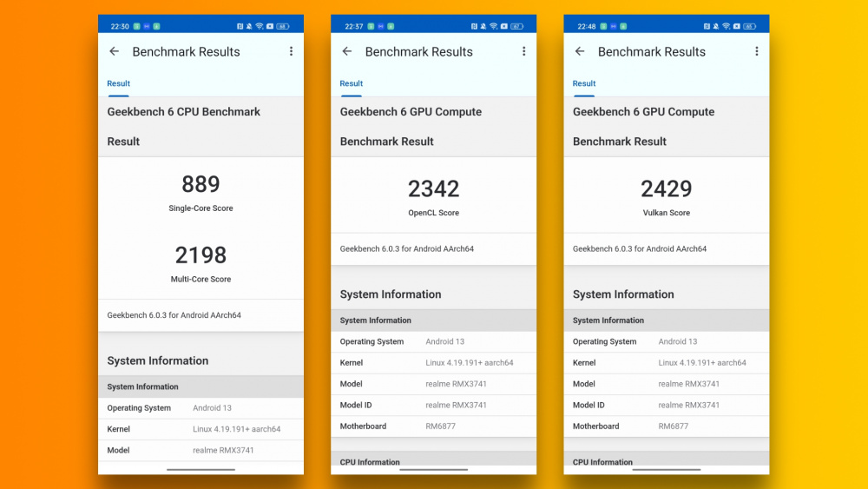Tap OpenCL Score label
The width and height of the screenshot is (868, 489).
pyautogui.click(x=433, y=213)
